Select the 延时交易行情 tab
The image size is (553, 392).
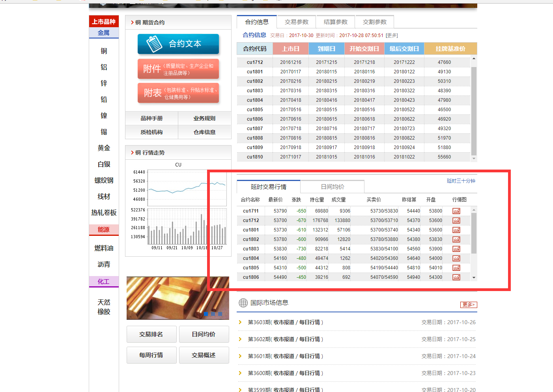tap(269, 187)
